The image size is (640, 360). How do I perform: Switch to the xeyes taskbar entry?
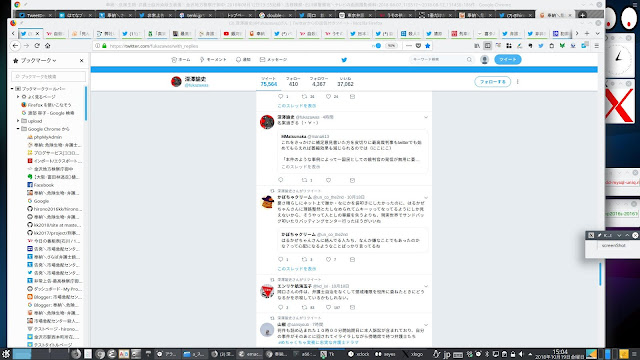point(385,354)
